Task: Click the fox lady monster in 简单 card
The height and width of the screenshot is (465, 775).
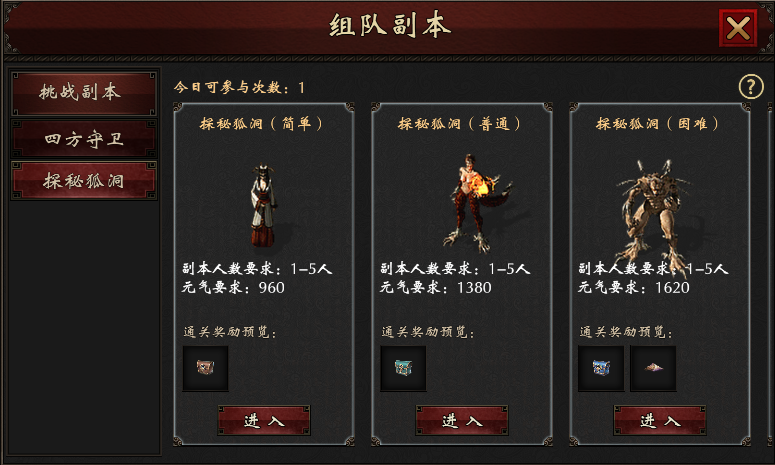Action: (264, 205)
